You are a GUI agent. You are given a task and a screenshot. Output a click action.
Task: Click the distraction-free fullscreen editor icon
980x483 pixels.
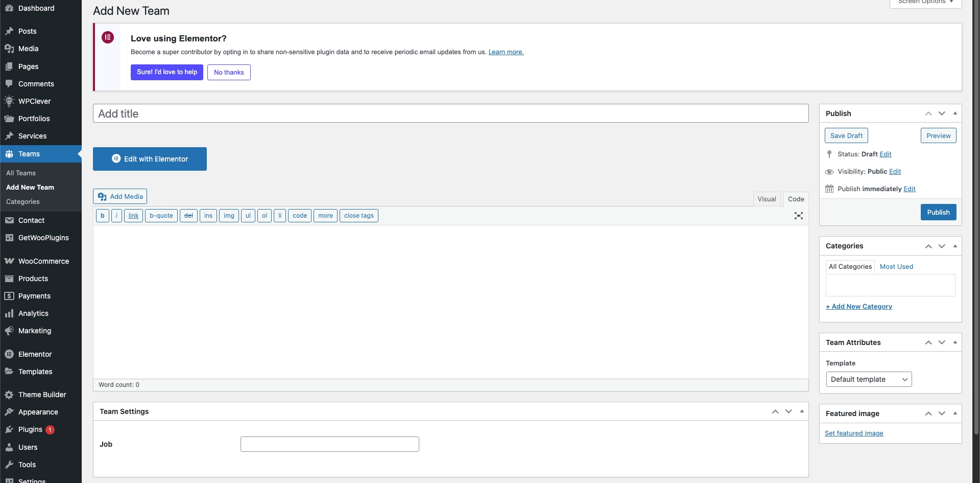click(x=799, y=216)
